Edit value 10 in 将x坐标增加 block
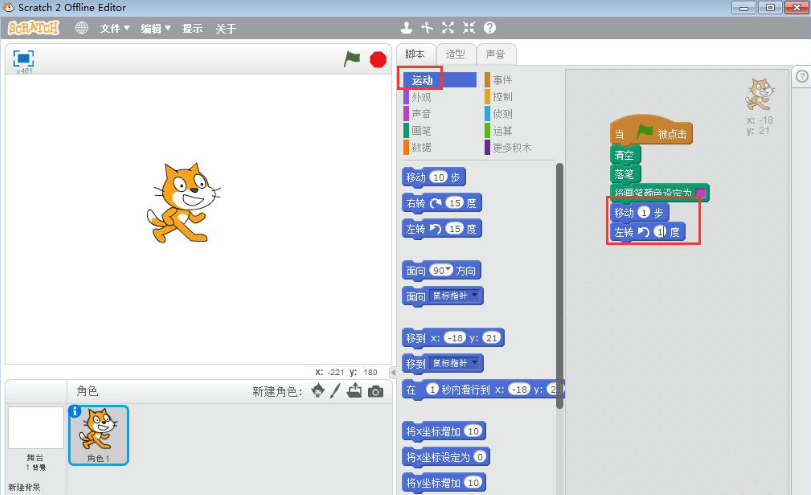The height and width of the screenshot is (495, 811). tap(473, 431)
